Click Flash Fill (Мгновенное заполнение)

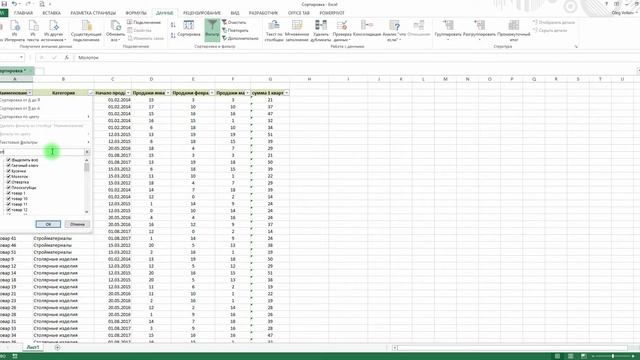pos(297,31)
